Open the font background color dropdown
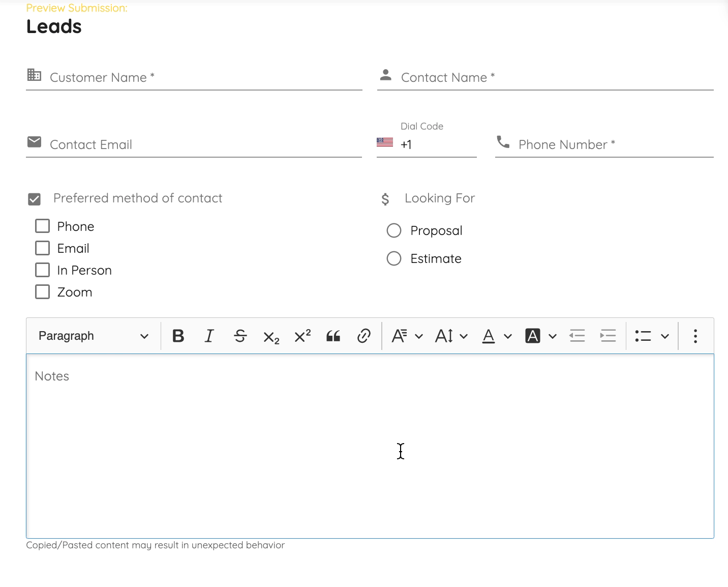Viewport: 728px width, 587px height. point(541,336)
